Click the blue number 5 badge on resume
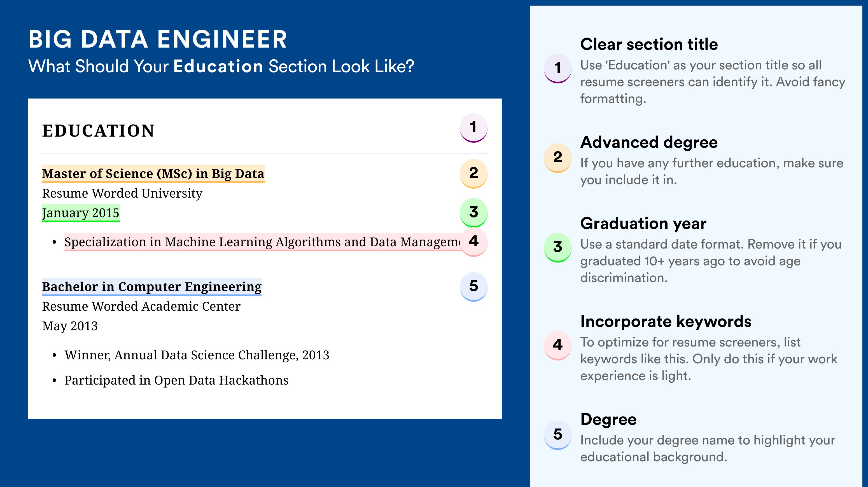 473,287
